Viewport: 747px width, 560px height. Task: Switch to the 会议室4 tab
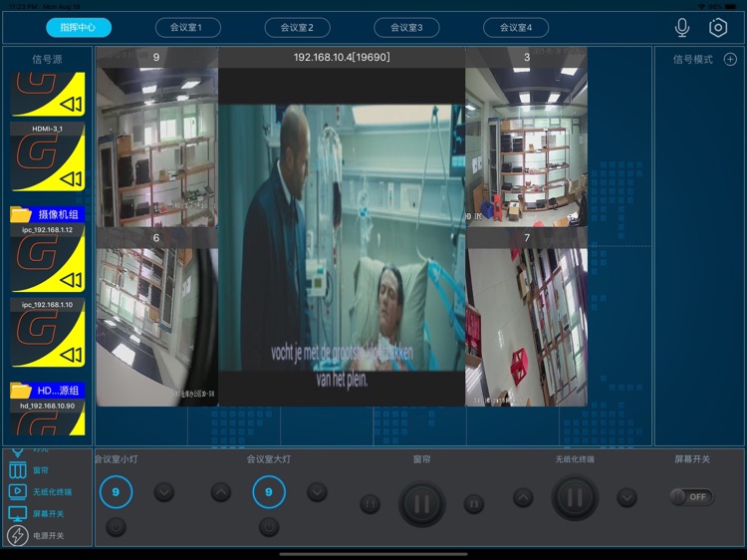pyautogui.click(x=516, y=27)
